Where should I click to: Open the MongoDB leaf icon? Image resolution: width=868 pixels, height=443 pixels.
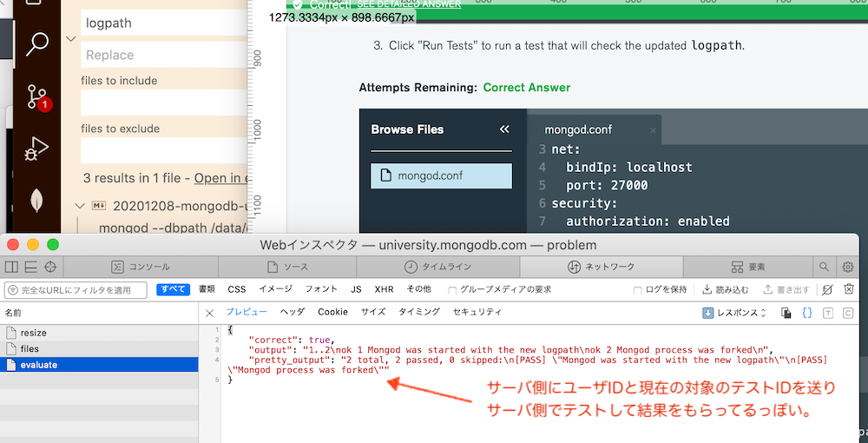click(37, 200)
